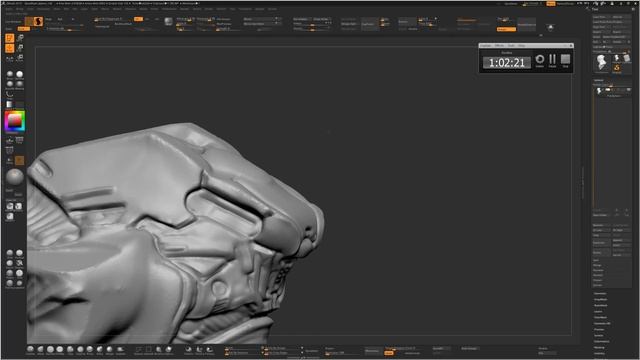Expand the FiberMesh section
This screenshot has width=640, height=360.
point(600,318)
